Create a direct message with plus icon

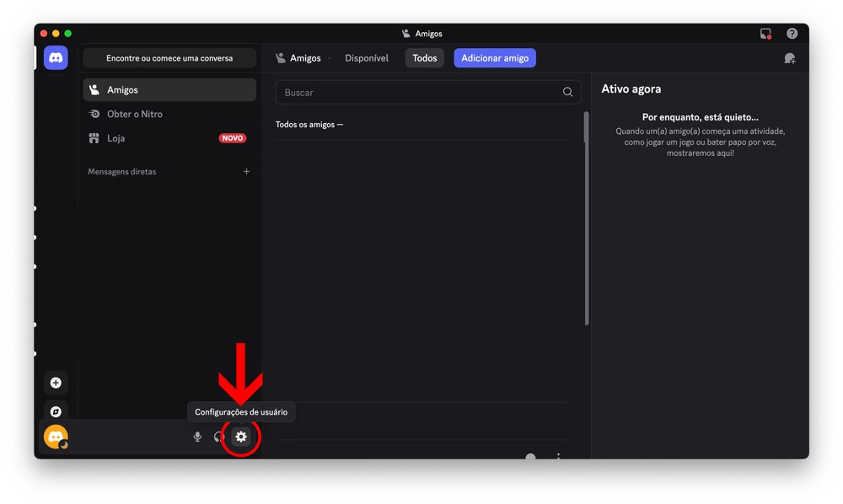(x=246, y=172)
